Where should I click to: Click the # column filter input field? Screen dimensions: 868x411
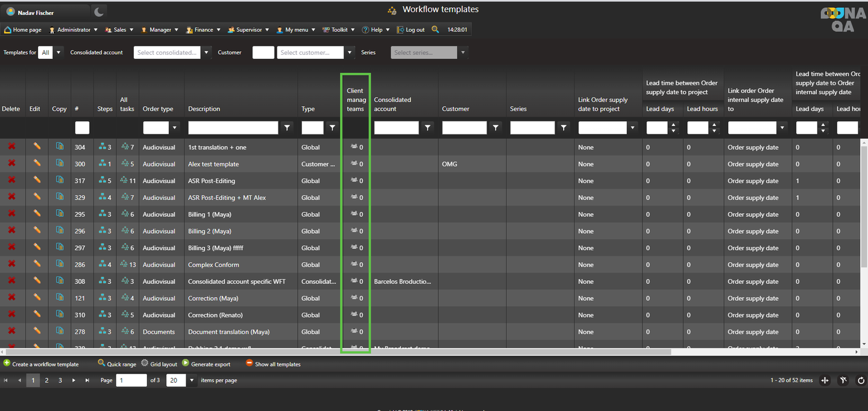[x=82, y=128]
